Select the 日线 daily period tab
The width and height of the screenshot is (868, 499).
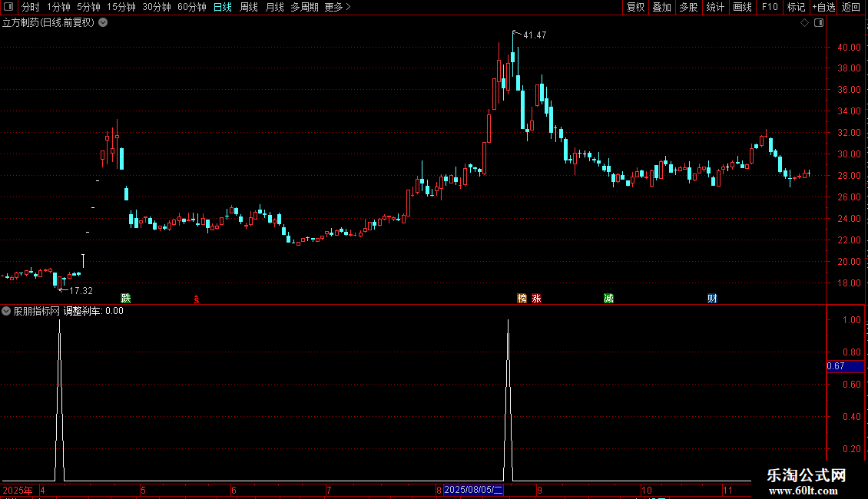(223, 7)
